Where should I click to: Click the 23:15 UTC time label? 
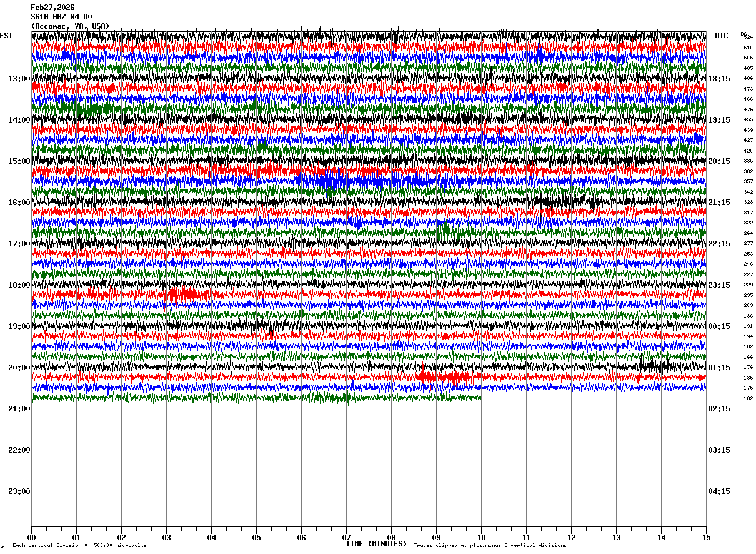719,285
